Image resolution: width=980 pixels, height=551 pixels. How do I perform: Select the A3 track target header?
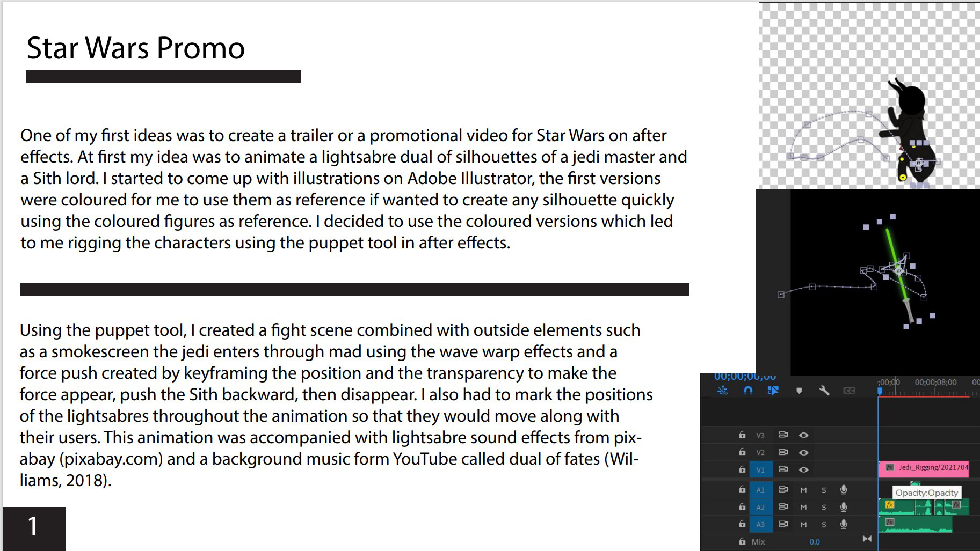point(761,524)
